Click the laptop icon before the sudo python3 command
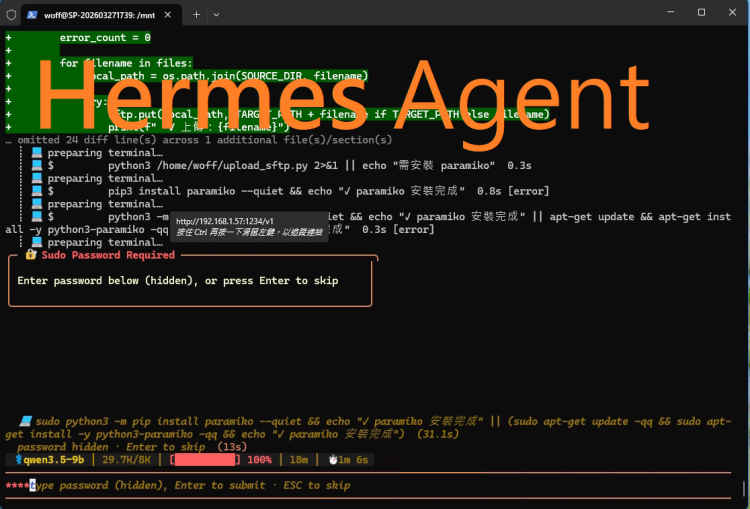Image resolution: width=750 pixels, height=509 pixels. [25, 421]
